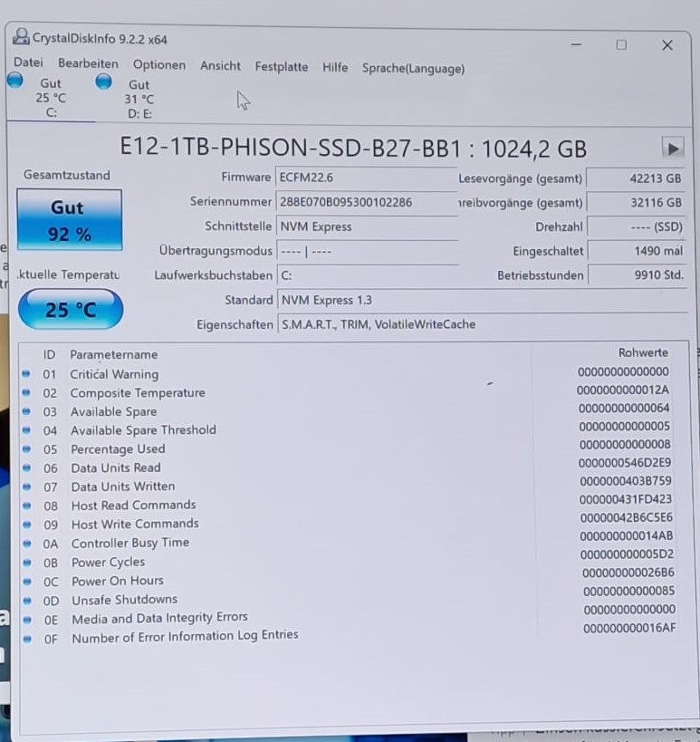Click status dot for Data Units Written row
The width and height of the screenshot is (700, 742).
[x=26, y=487]
